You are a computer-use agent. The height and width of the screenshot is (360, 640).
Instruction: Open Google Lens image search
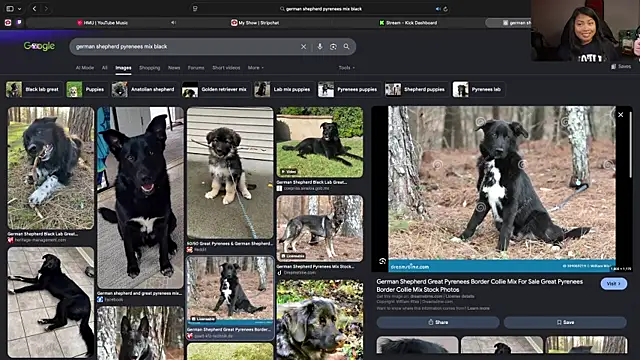pyautogui.click(x=333, y=47)
